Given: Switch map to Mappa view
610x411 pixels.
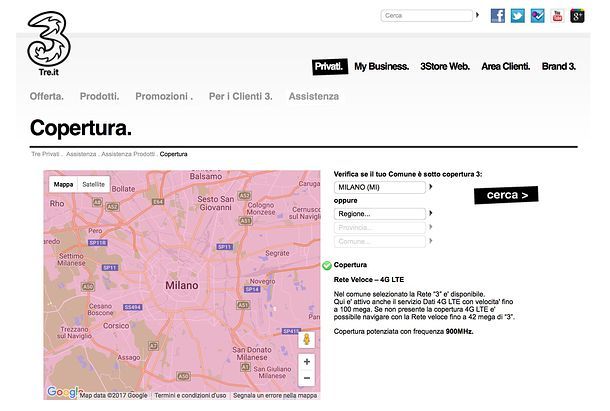Looking at the screenshot, I should pyautogui.click(x=63, y=184).
